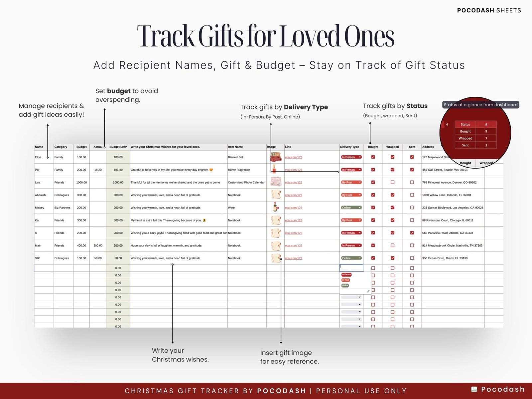532x399 pixels.
Task: Tick the Sent checkbox for Mickey's Wine
Action: pyautogui.click(x=412, y=207)
